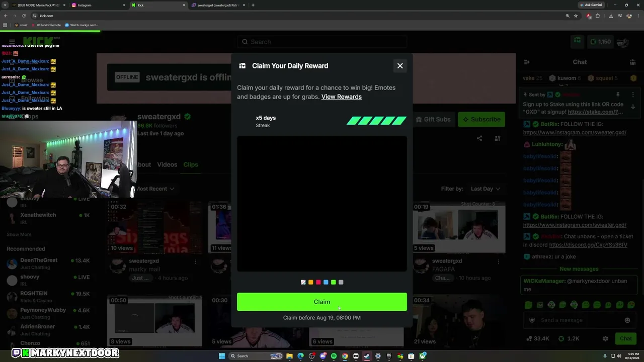
Task: Open Xenathewitch in the sidebar
Action: [48, 218]
